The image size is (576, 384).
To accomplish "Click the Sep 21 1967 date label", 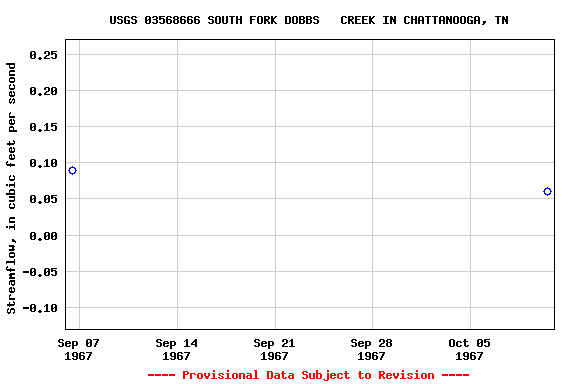I will [x=274, y=349].
